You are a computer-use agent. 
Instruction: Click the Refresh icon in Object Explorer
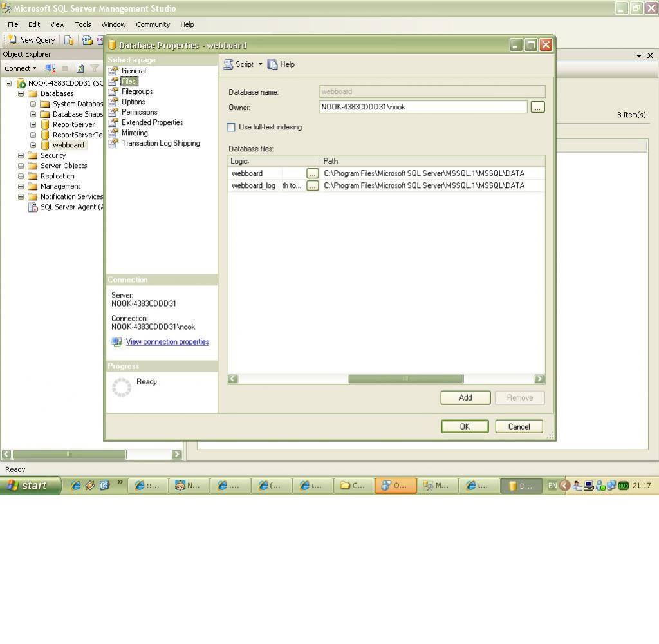80,68
